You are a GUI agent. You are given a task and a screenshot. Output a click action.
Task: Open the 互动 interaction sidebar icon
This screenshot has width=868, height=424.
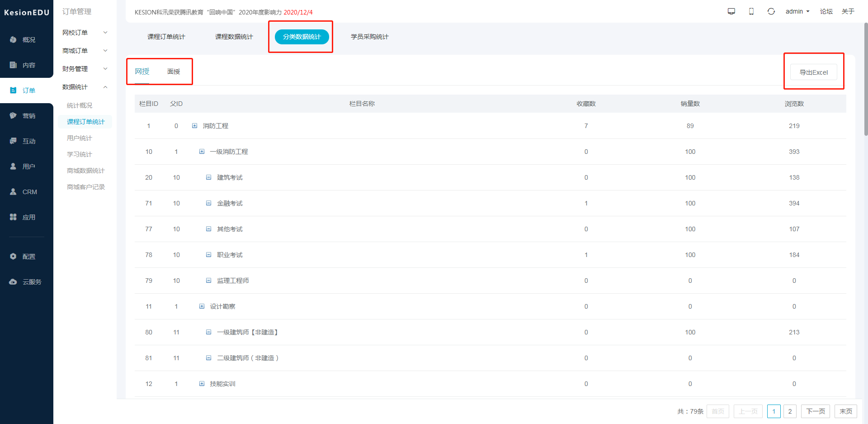pyautogui.click(x=13, y=141)
